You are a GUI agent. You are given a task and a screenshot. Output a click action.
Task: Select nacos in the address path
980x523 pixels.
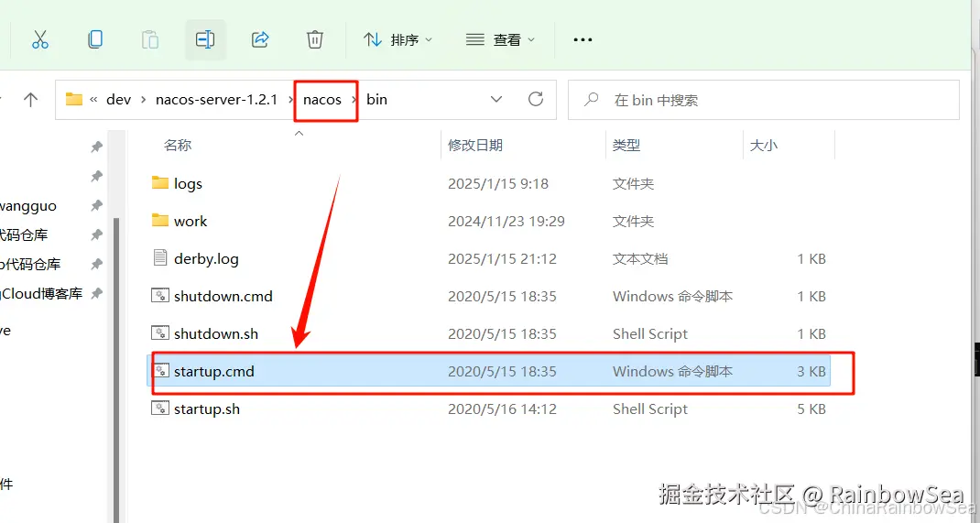(x=322, y=99)
